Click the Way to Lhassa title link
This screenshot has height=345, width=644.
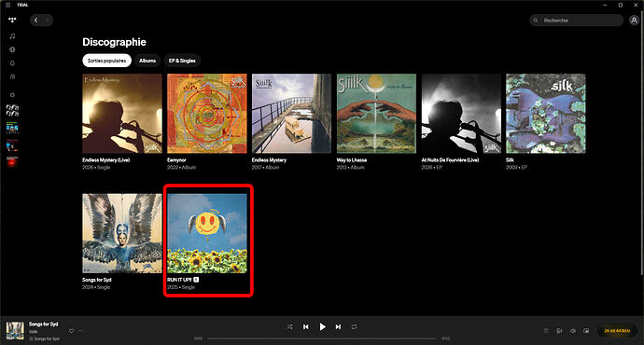(352, 160)
